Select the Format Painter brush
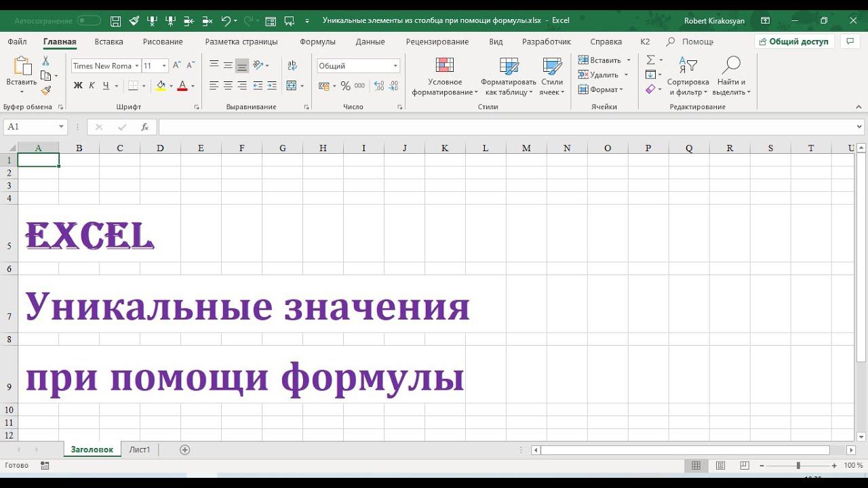This screenshot has height=488, width=868. [x=45, y=90]
